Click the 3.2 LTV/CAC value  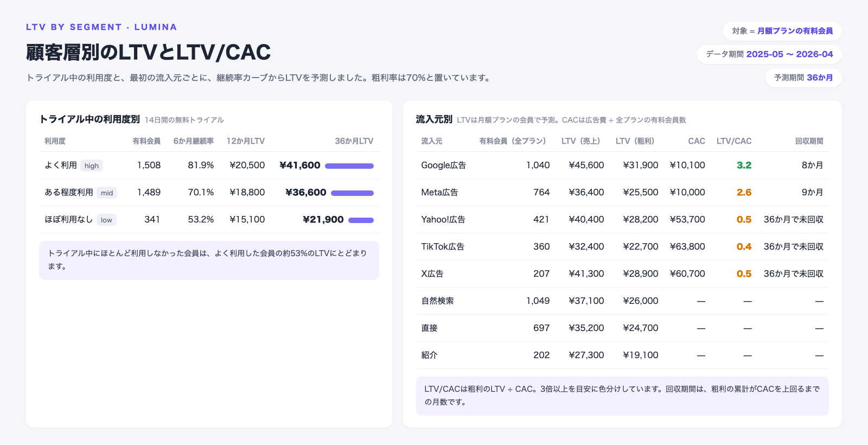[x=744, y=165]
